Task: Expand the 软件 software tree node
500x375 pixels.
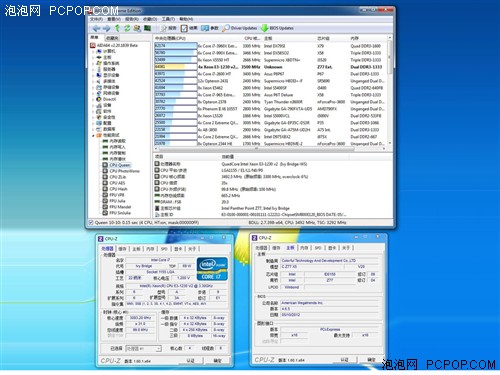Action: coord(93,111)
